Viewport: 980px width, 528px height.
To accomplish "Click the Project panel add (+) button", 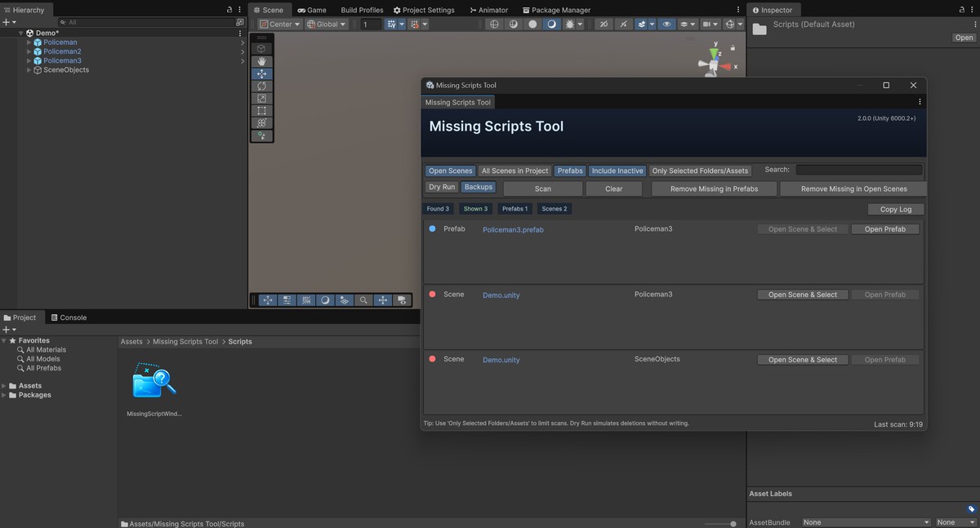I will pyautogui.click(x=6, y=330).
